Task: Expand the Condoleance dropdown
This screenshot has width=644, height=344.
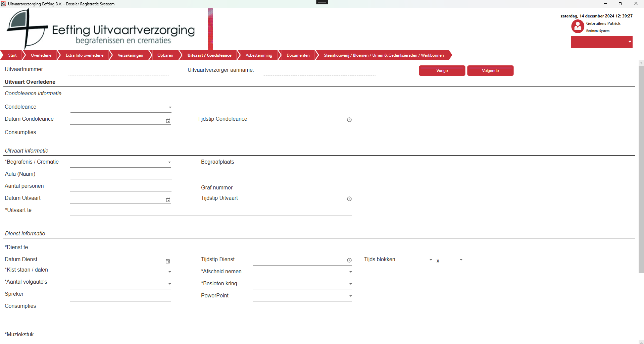Action: [170, 107]
